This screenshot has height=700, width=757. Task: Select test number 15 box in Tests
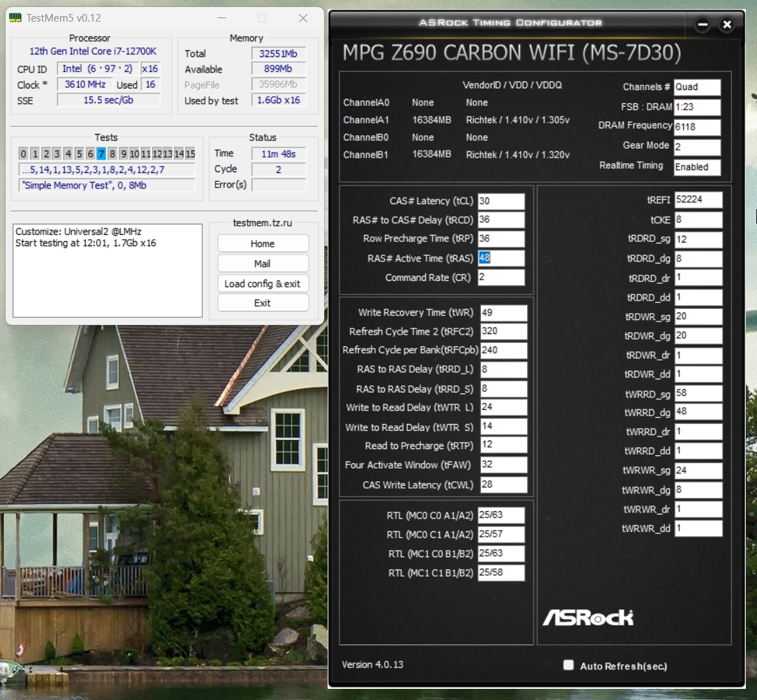point(190,154)
